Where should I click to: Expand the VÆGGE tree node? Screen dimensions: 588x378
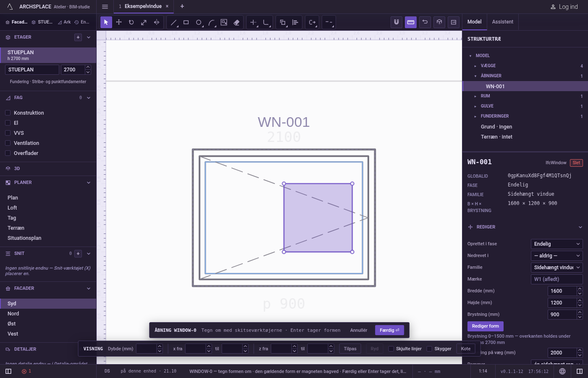(475, 66)
